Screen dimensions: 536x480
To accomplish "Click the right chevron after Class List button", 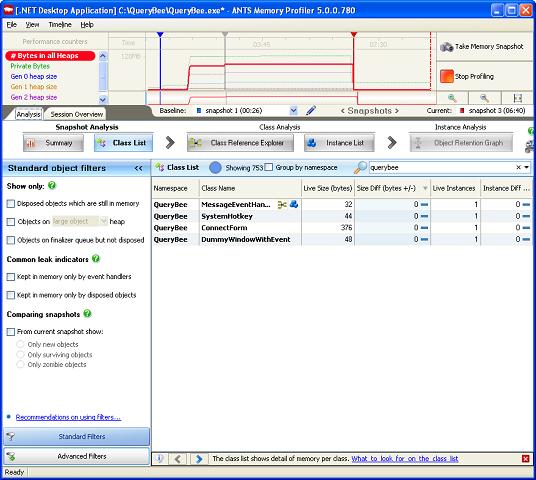I will pyautogui.click(x=170, y=143).
